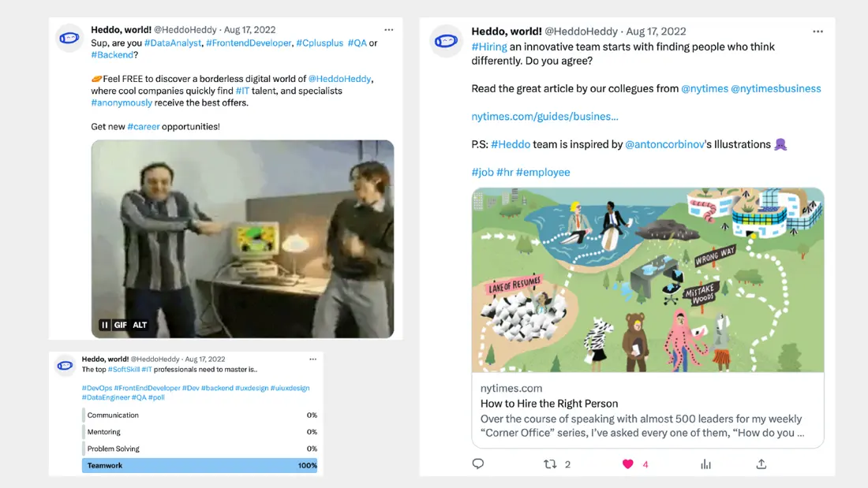Open the #employee hashtag
The height and width of the screenshot is (488, 868).
(x=543, y=172)
